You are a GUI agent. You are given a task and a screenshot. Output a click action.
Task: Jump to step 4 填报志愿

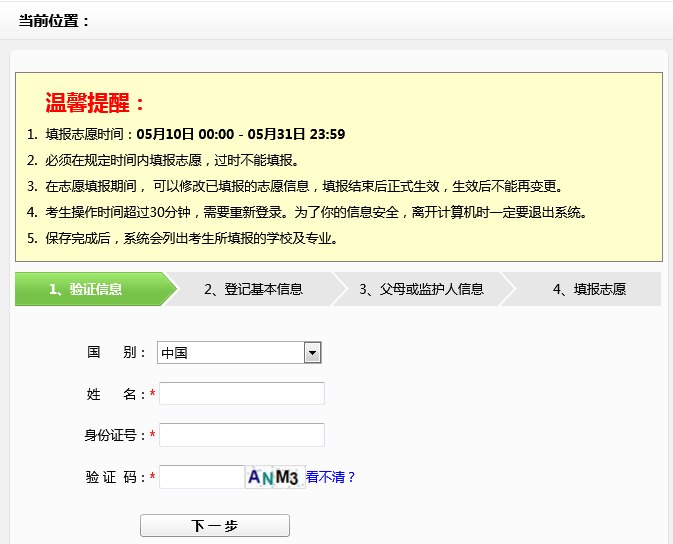pyautogui.click(x=589, y=290)
